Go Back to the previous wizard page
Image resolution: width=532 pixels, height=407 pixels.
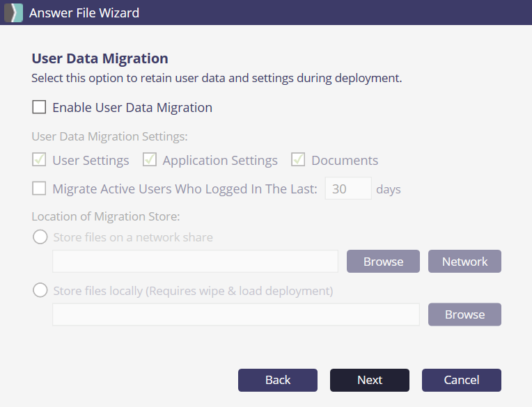click(x=278, y=380)
